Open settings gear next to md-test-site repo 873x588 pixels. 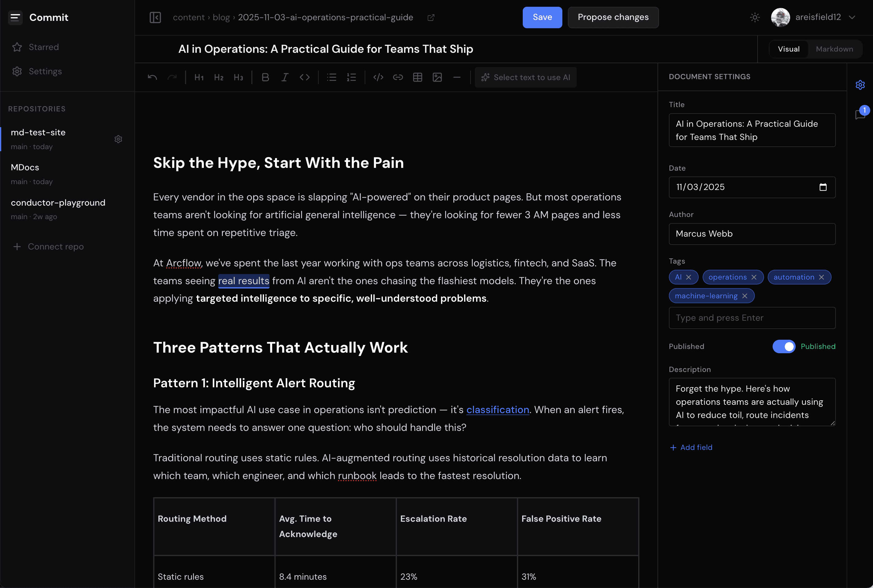click(118, 139)
